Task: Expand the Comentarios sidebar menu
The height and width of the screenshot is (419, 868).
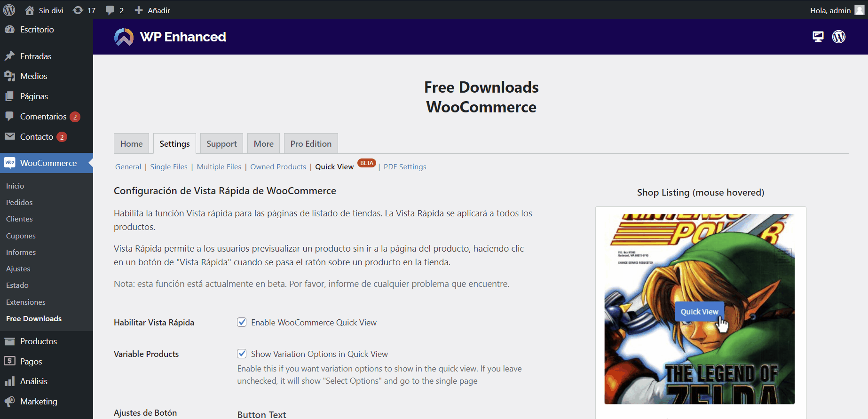Action: coord(43,117)
